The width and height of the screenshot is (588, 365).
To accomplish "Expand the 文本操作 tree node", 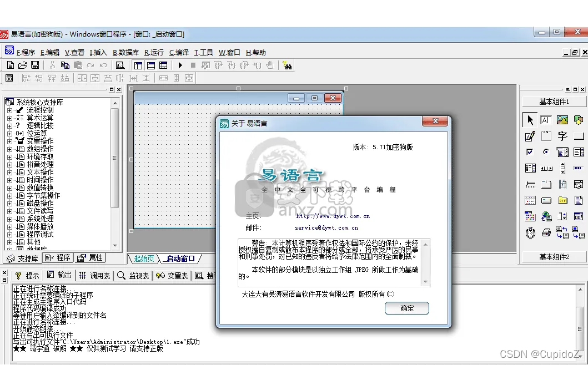I will tap(9, 173).
